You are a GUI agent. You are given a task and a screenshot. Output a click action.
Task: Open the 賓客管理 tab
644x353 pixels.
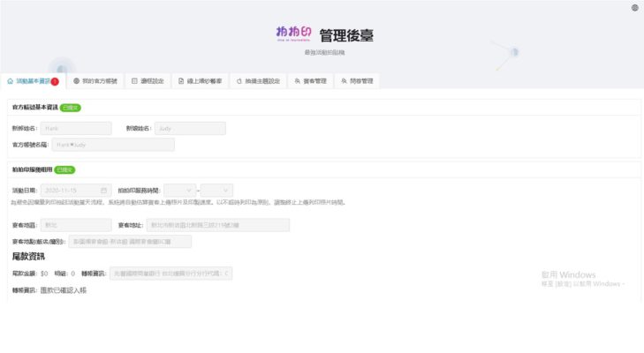[310, 81]
